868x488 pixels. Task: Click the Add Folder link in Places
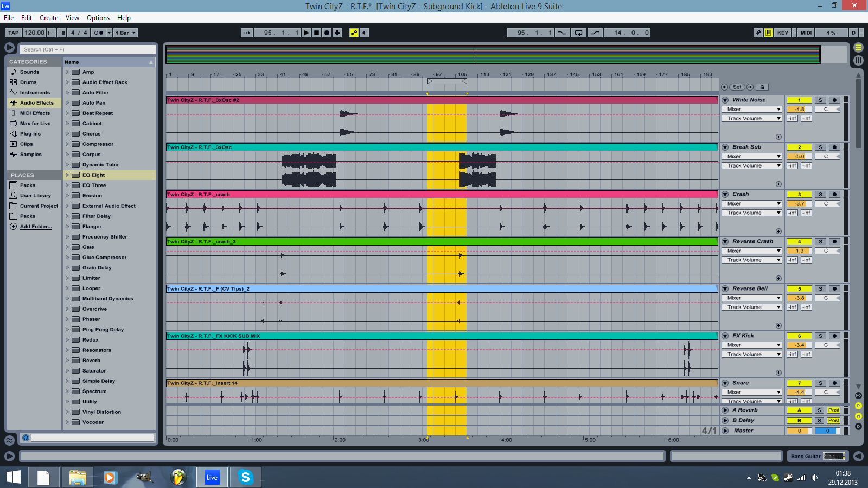point(36,227)
